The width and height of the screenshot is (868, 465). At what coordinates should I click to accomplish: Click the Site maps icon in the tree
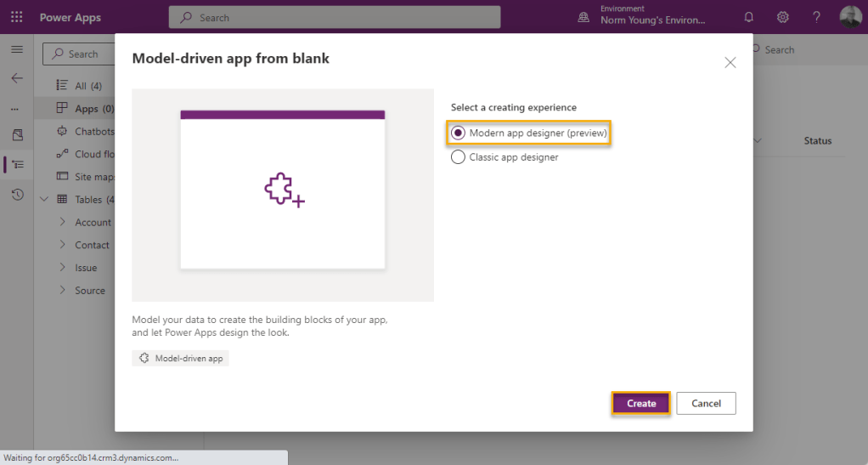click(x=62, y=176)
